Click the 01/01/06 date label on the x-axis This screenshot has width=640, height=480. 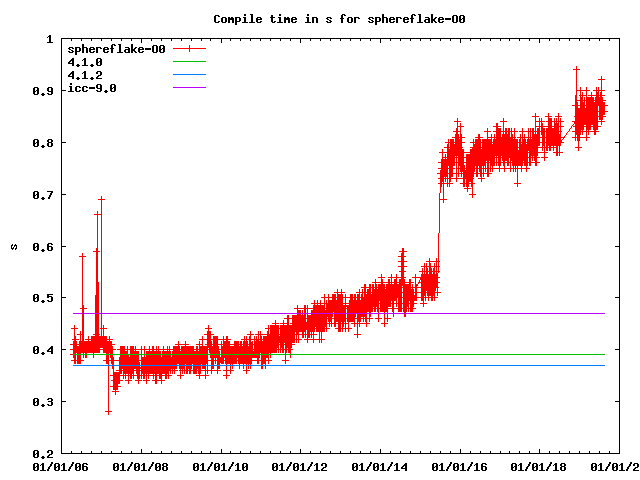pyautogui.click(x=61, y=466)
